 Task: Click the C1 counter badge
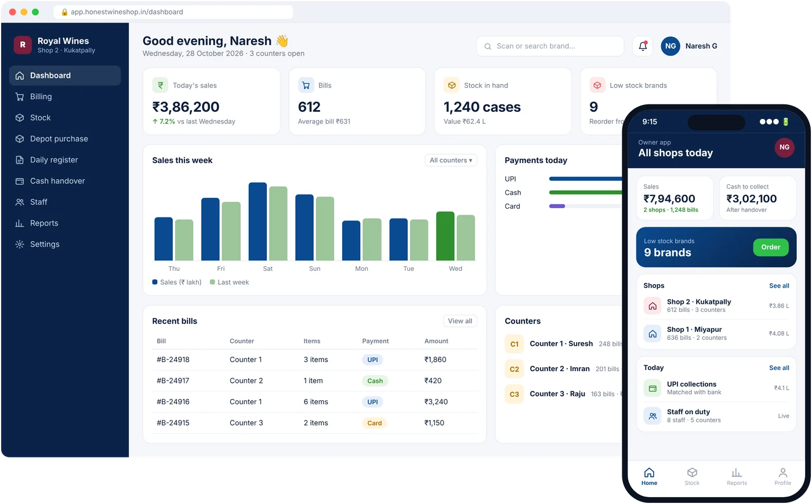[x=514, y=344]
